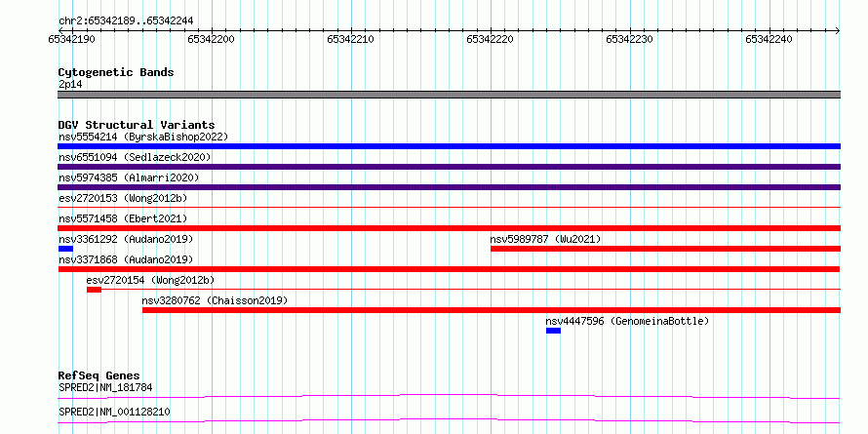Image resolution: width=868 pixels, height=434 pixels.
Task: Open variant label nsv3361292 (Audano2019)
Action: pos(126,239)
